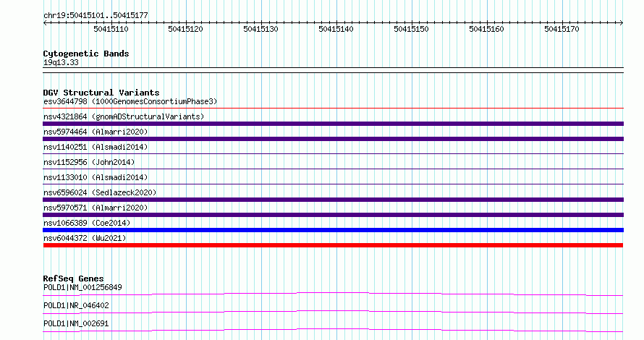This screenshot has width=644, height=340.
Task: Select the Cytogenetic Bands track title
Action: pyautogui.click(x=86, y=54)
